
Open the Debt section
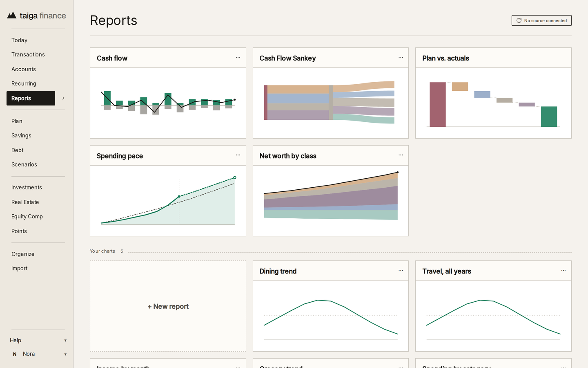click(x=18, y=150)
